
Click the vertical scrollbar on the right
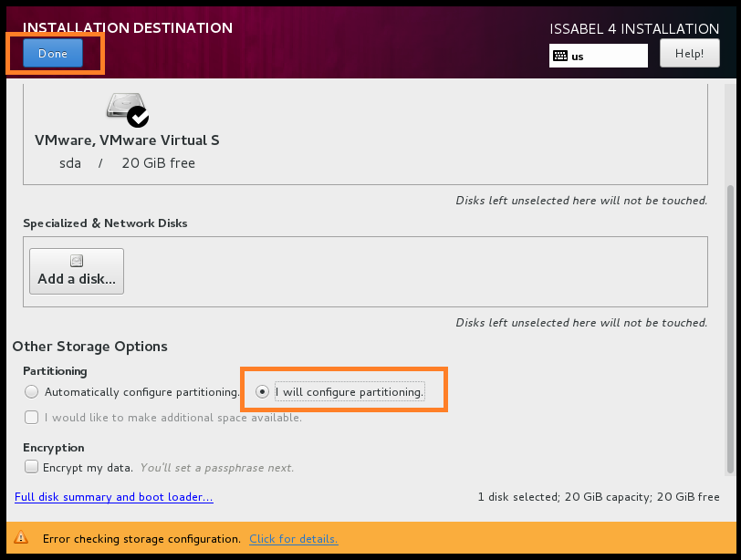729,328
